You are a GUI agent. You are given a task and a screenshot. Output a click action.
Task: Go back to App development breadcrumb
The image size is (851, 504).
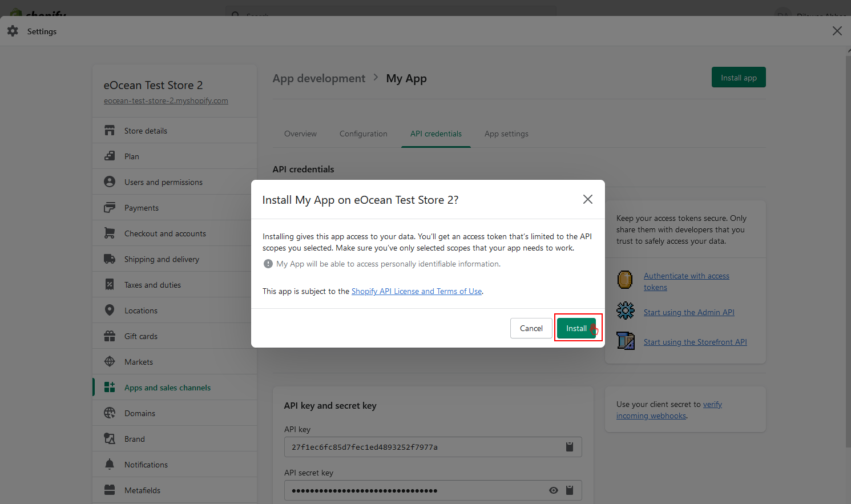318,78
